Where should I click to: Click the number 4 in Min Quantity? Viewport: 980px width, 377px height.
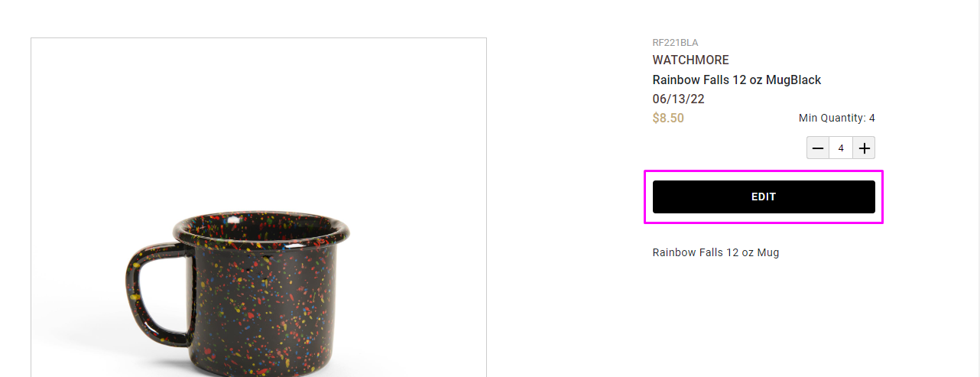871,118
